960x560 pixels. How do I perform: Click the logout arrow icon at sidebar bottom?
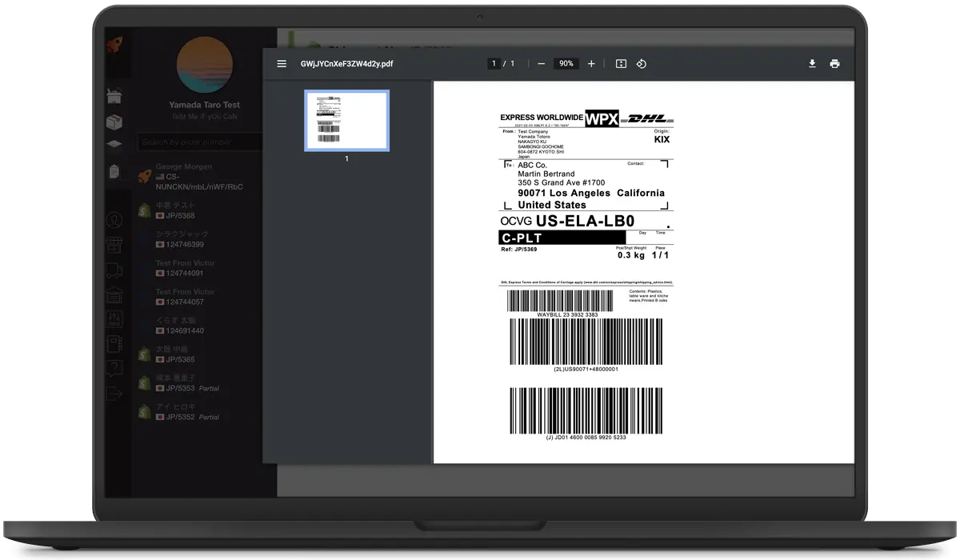[x=114, y=392]
